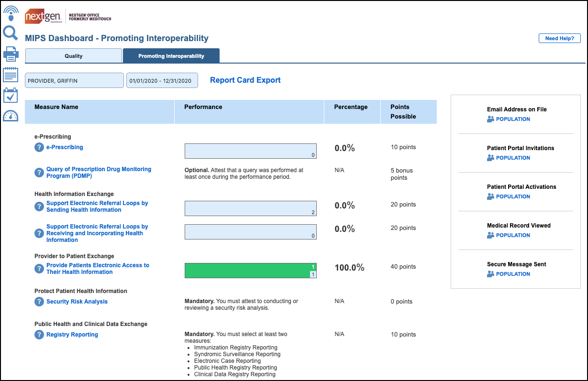588x381 pixels.
Task: Open the Search tool in the sidebar
Action: 10,33
